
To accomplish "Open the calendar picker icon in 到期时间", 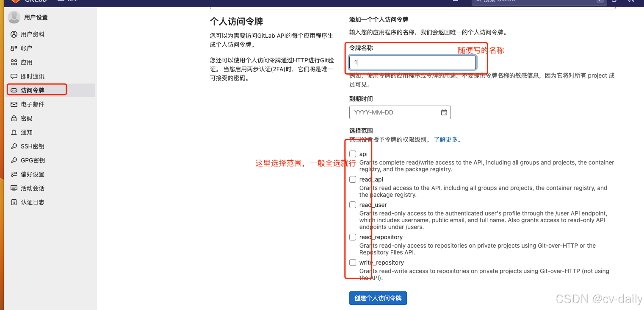I will point(444,112).
